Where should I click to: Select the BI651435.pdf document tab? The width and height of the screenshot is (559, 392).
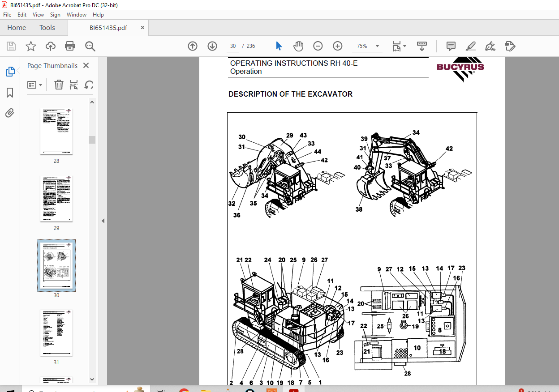[x=108, y=28]
